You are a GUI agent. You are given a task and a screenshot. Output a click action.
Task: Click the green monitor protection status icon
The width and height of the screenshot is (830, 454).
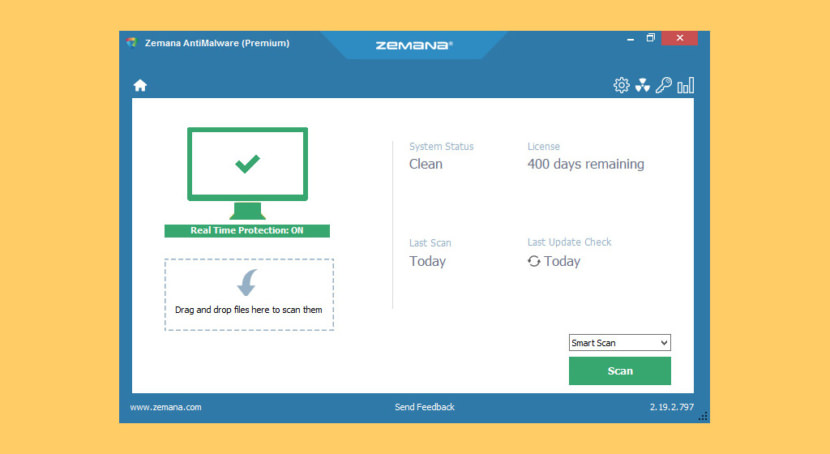point(247,167)
